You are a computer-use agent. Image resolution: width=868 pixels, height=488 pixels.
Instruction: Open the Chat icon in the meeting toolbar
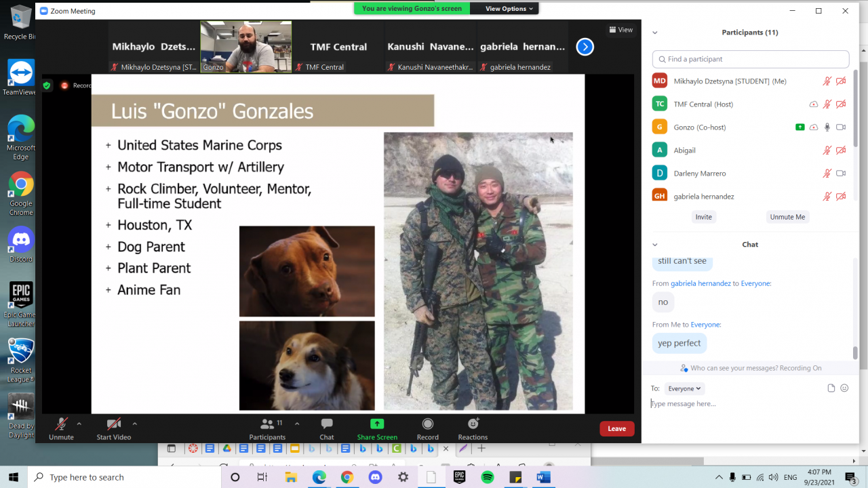(x=327, y=424)
